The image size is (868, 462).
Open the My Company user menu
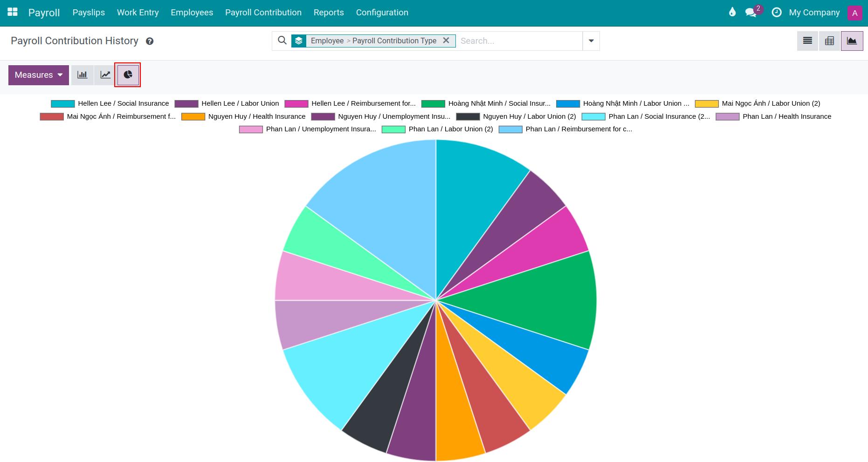[x=814, y=13]
